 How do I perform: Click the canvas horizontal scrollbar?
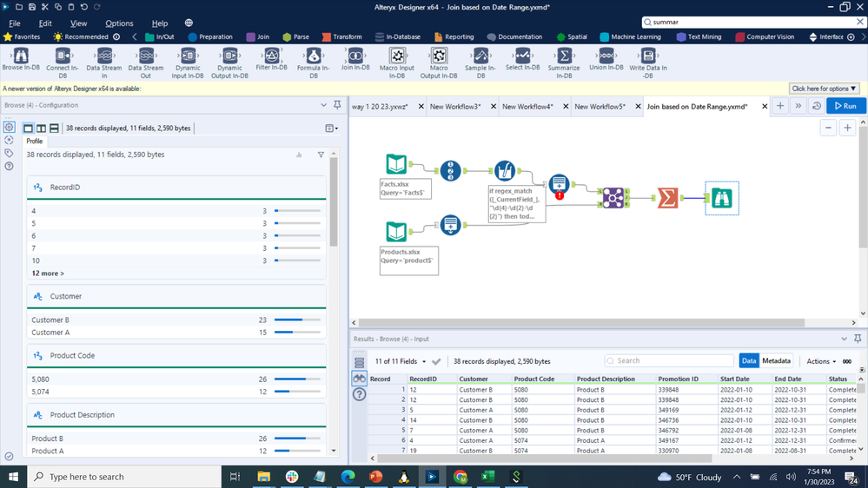(x=580, y=322)
